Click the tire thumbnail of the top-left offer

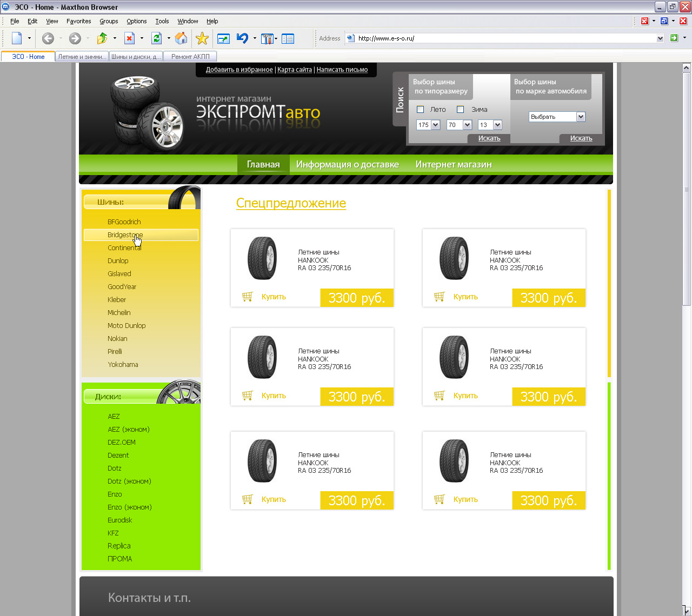(x=262, y=258)
